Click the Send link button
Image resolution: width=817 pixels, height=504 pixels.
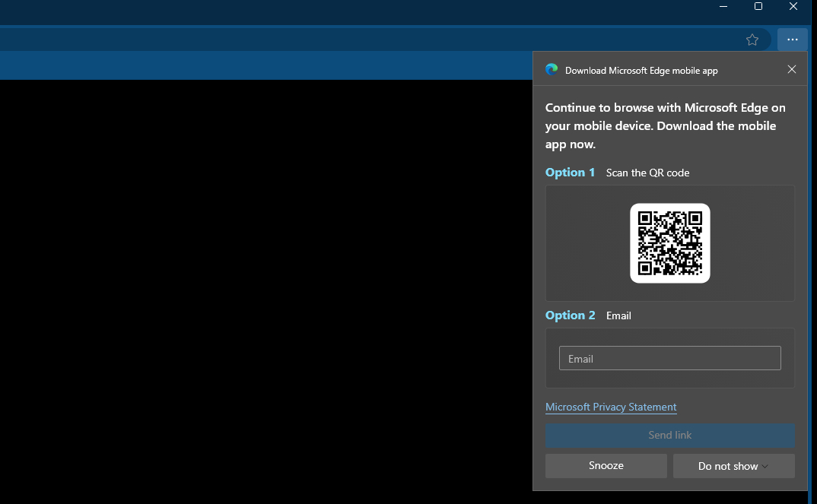click(670, 436)
